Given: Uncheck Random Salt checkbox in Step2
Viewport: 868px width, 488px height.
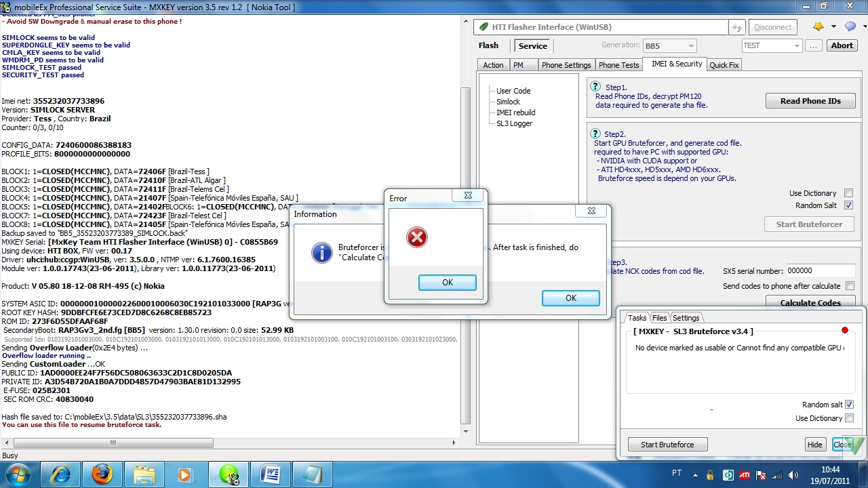Looking at the screenshot, I should coord(848,205).
